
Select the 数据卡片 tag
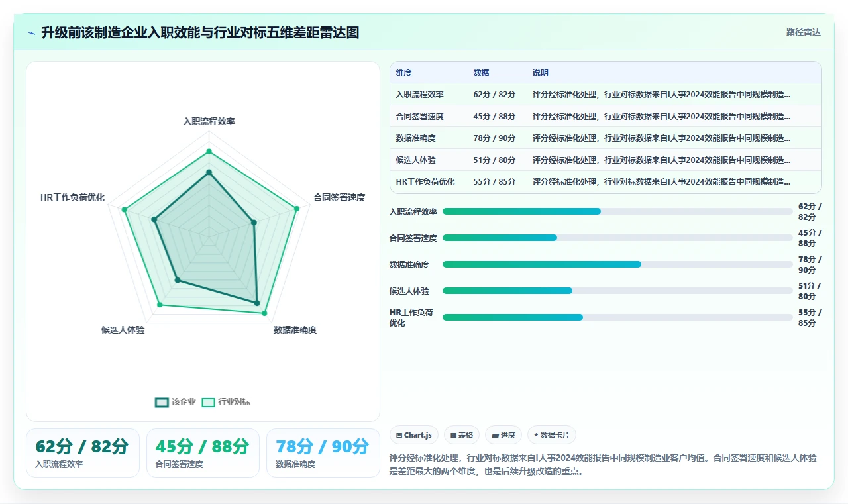[552, 435]
